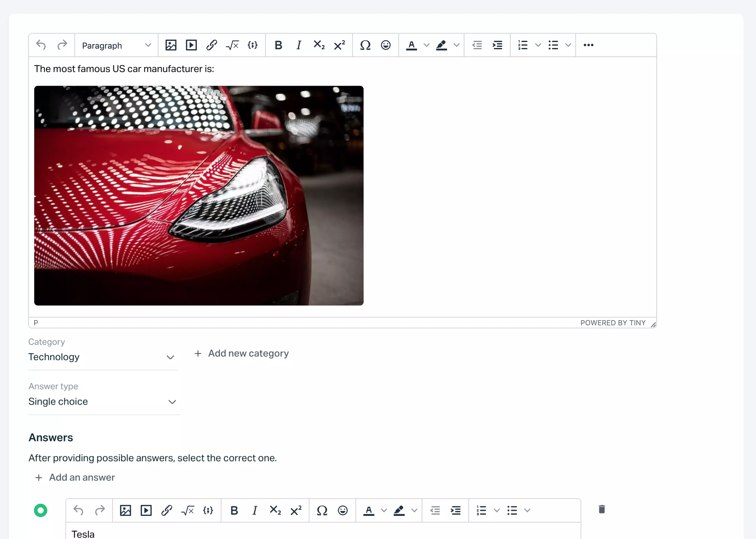This screenshot has height=539, width=756.
Task: Mark Tesla as the correct answer
Action: tap(41, 510)
